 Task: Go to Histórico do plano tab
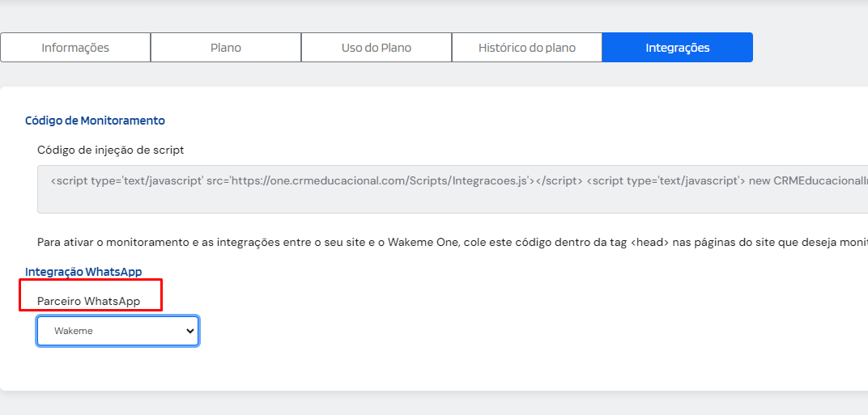pyautogui.click(x=527, y=48)
